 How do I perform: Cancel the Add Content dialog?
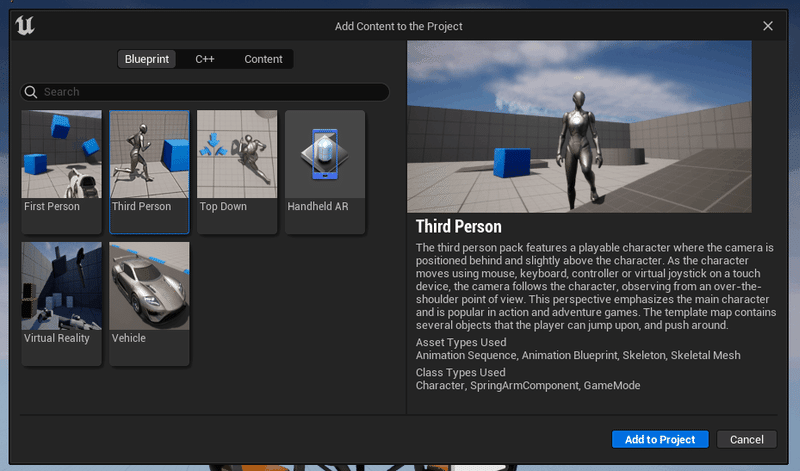[746, 439]
